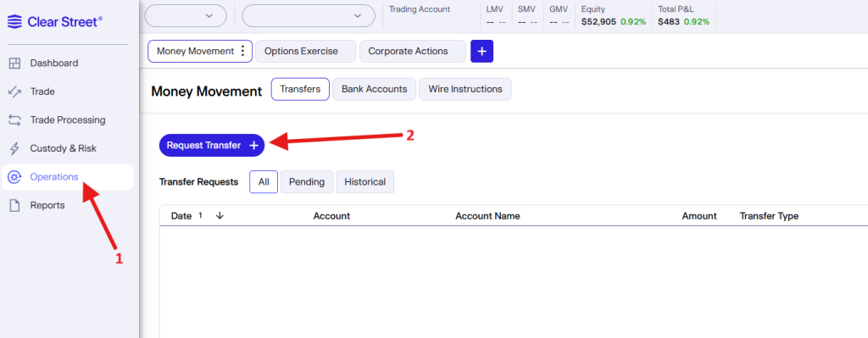Click the Reports document icon
The width and height of the screenshot is (868, 338).
point(15,205)
